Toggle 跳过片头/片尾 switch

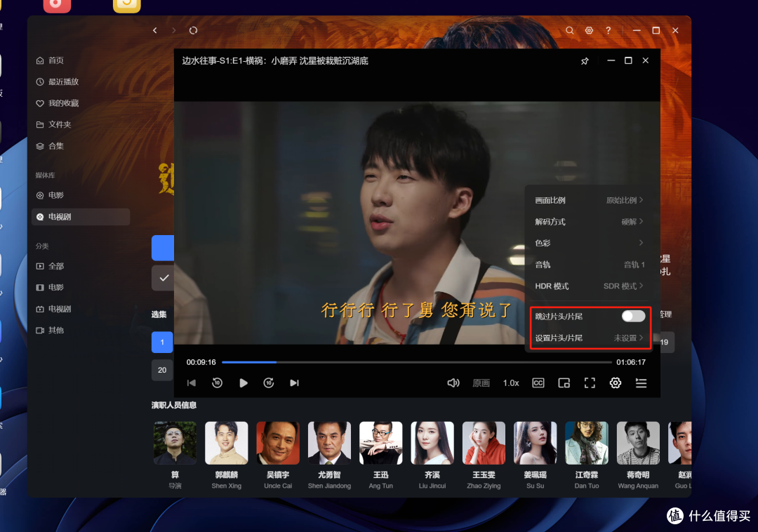coord(633,316)
